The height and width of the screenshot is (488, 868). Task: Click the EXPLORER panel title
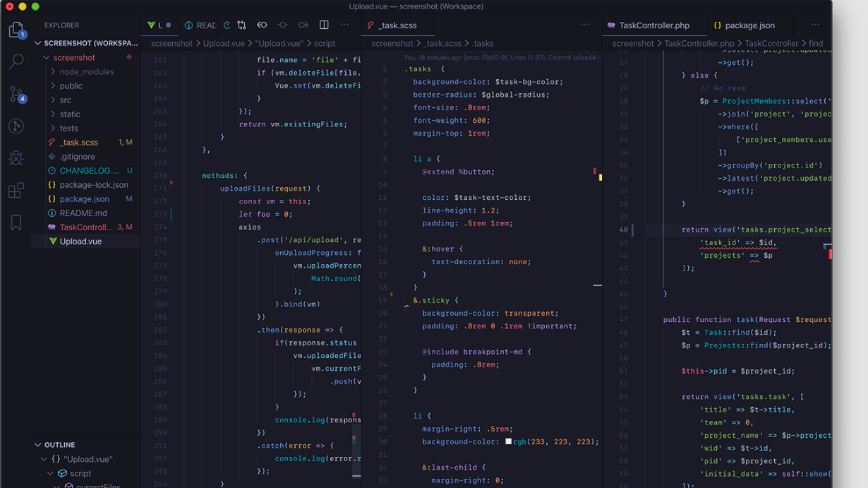coord(62,25)
